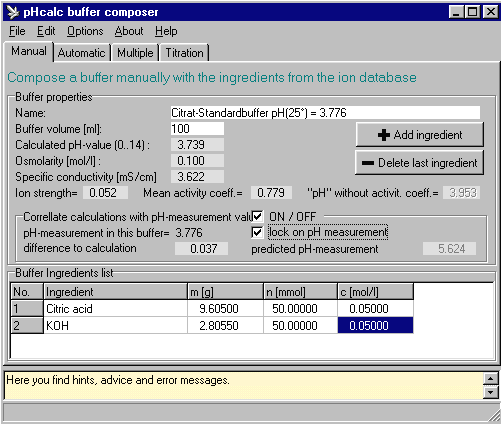
Task: Toggle the lock on pH measurement checkbox
Action: (257, 232)
